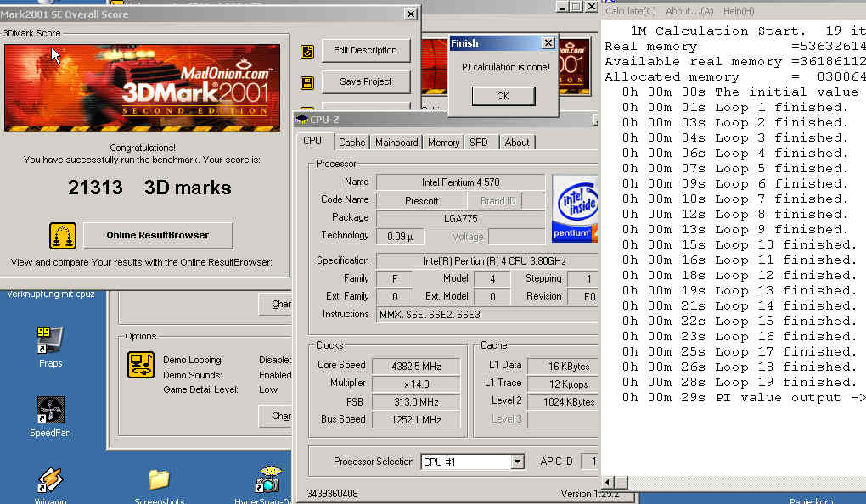Click the 21313 3D marks score text
866x504 pixels.
149,188
